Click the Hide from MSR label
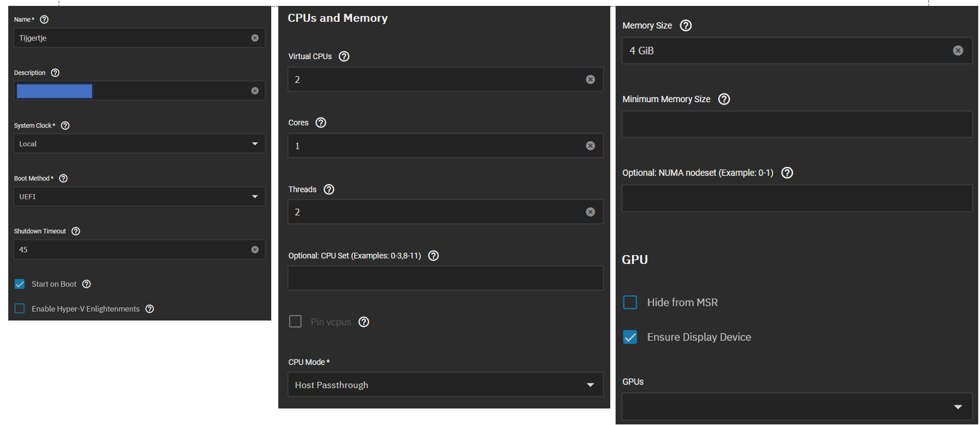Image resolution: width=980 pixels, height=425 pixels. coord(683,302)
